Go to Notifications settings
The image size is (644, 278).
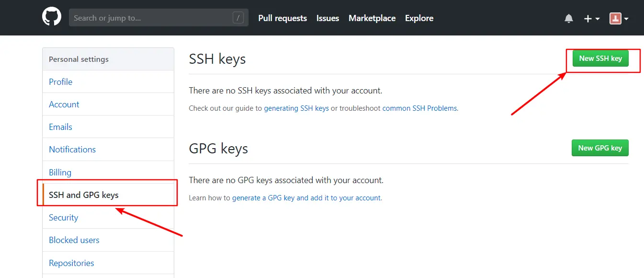click(x=72, y=150)
